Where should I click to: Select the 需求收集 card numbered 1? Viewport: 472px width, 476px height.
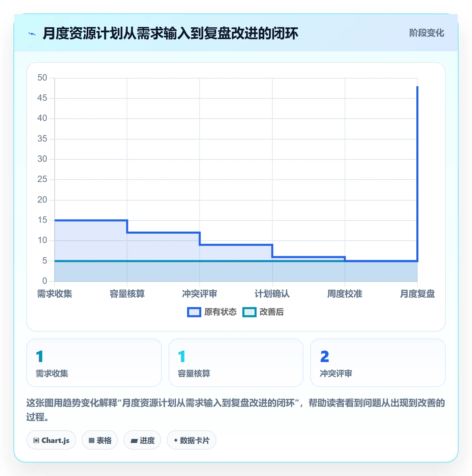coord(94,363)
